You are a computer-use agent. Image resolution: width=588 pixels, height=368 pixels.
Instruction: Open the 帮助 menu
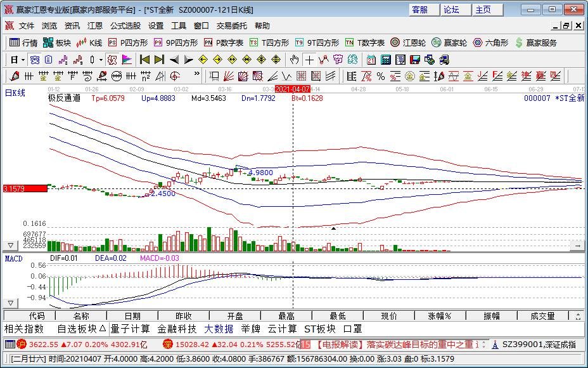pos(262,26)
